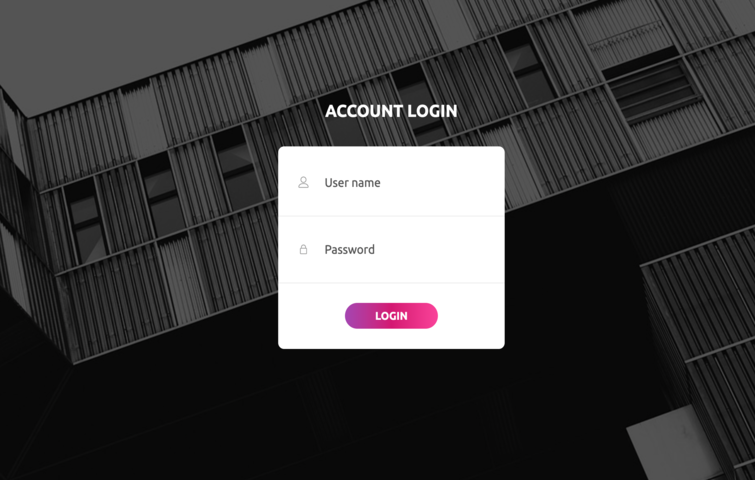
Task: Click the louvered vent in the background photo
Action: [x=652, y=89]
